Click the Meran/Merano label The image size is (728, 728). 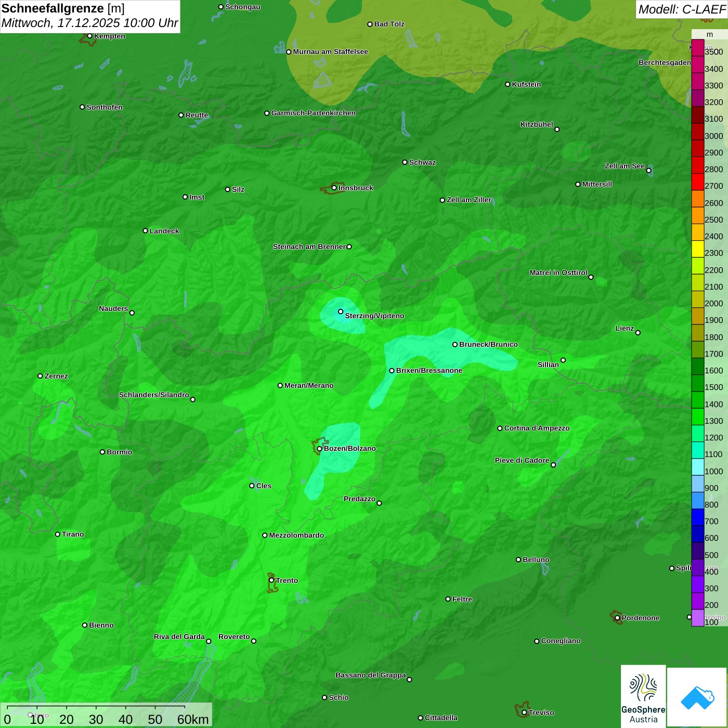click(x=309, y=385)
